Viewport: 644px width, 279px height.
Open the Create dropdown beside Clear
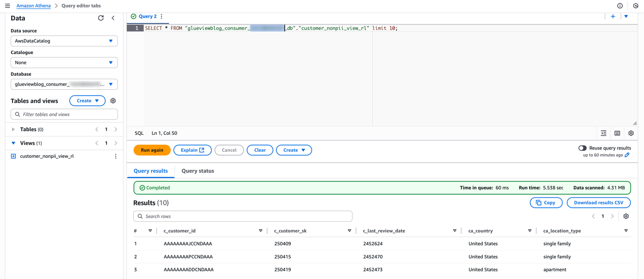click(x=294, y=150)
